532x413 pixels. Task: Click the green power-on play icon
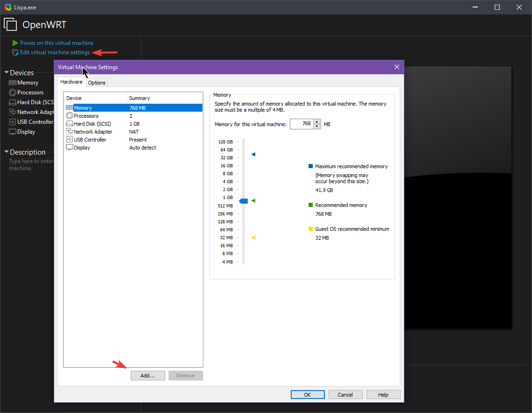pyautogui.click(x=15, y=43)
